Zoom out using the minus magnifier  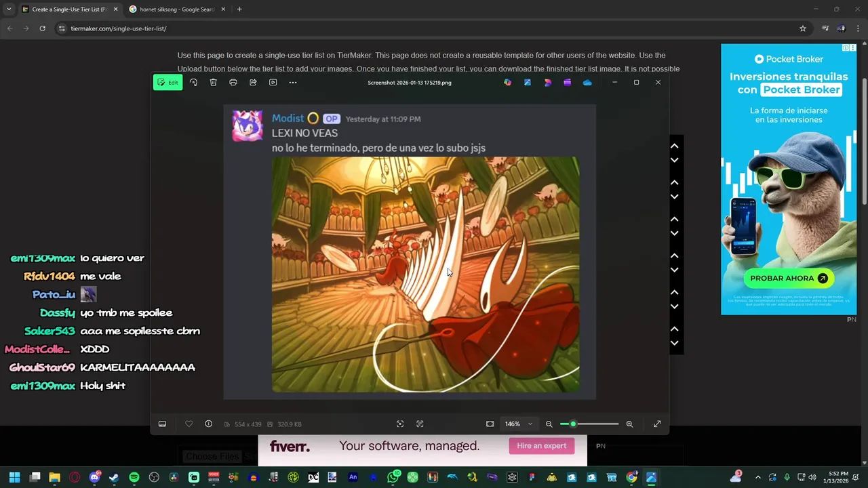(x=549, y=424)
